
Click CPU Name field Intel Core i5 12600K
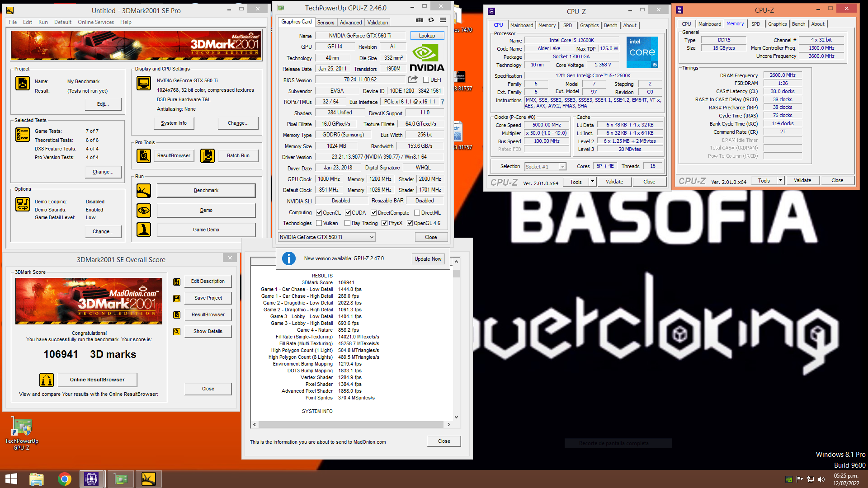pyautogui.click(x=571, y=40)
